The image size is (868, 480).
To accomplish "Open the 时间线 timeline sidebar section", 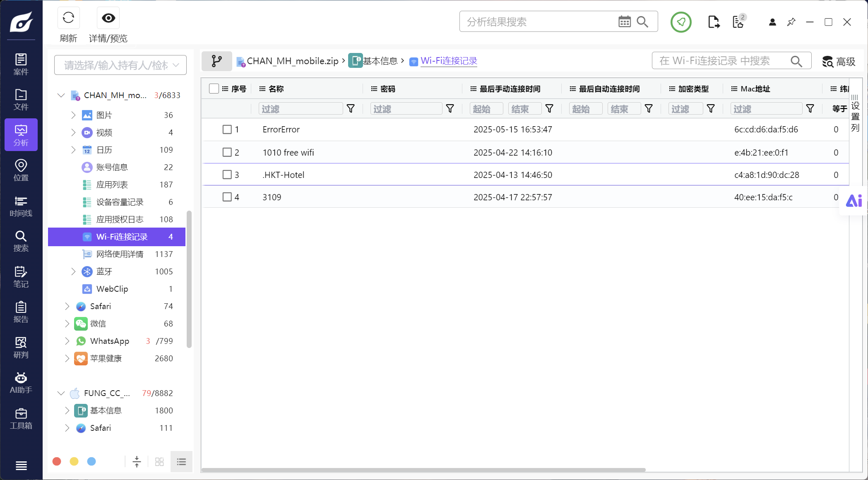I will (21, 206).
